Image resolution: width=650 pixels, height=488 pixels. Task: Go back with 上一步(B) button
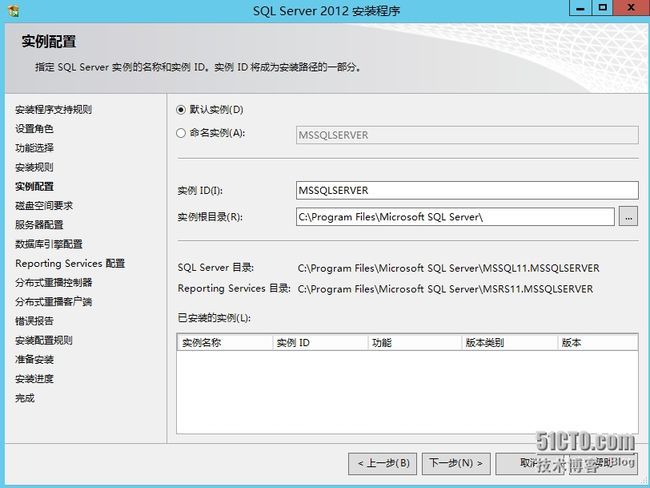pos(383,463)
